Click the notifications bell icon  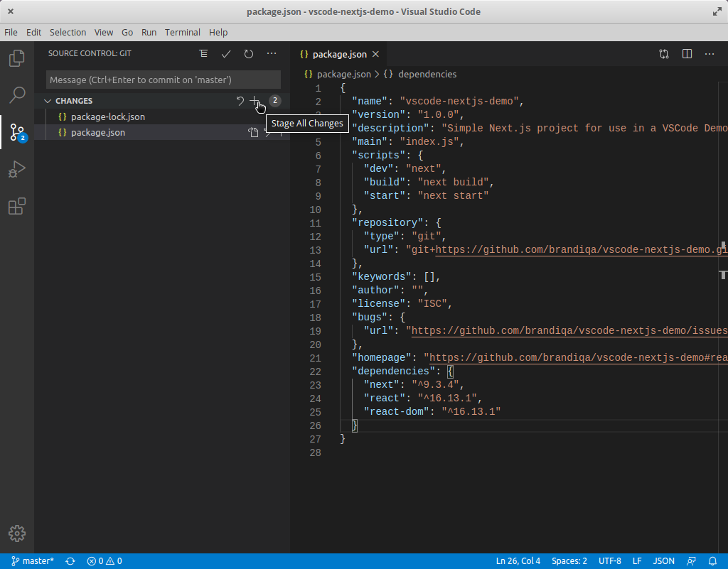coord(713,560)
